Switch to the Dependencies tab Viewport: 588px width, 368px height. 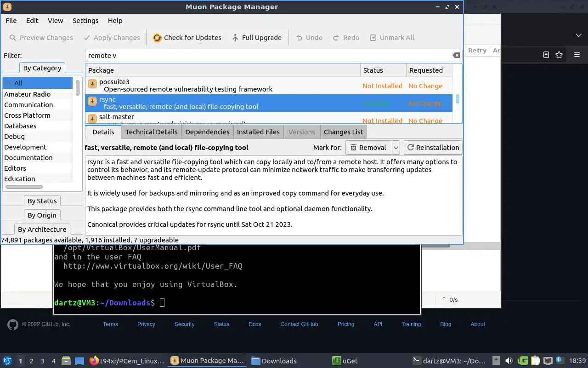click(x=207, y=132)
